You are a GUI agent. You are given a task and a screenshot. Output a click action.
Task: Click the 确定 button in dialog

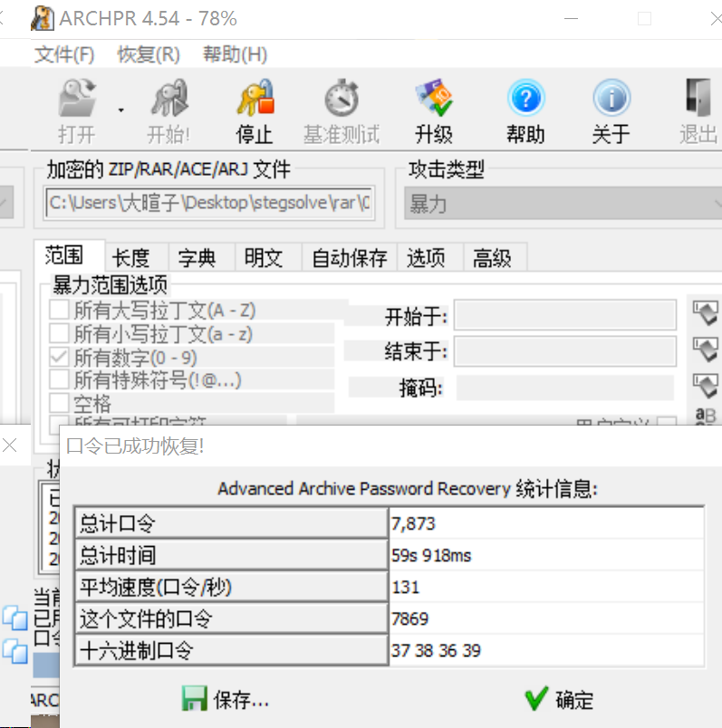pyautogui.click(x=559, y=699)
